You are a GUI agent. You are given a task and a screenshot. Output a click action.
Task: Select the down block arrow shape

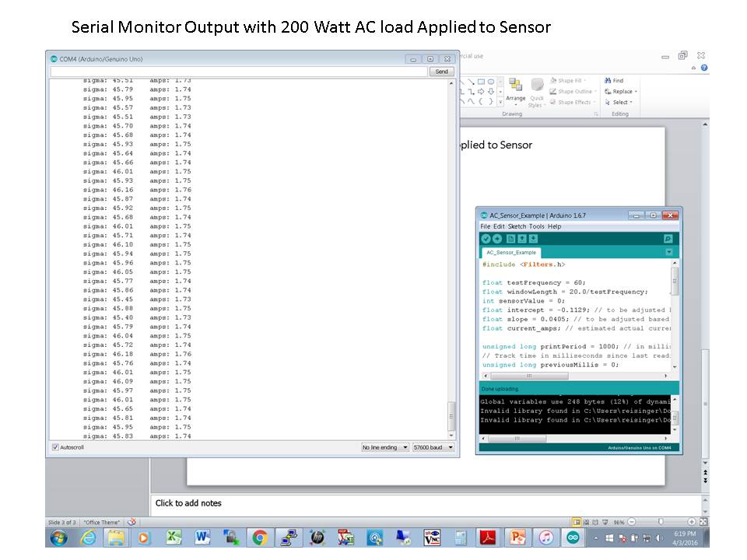click(x=491, y=92)
